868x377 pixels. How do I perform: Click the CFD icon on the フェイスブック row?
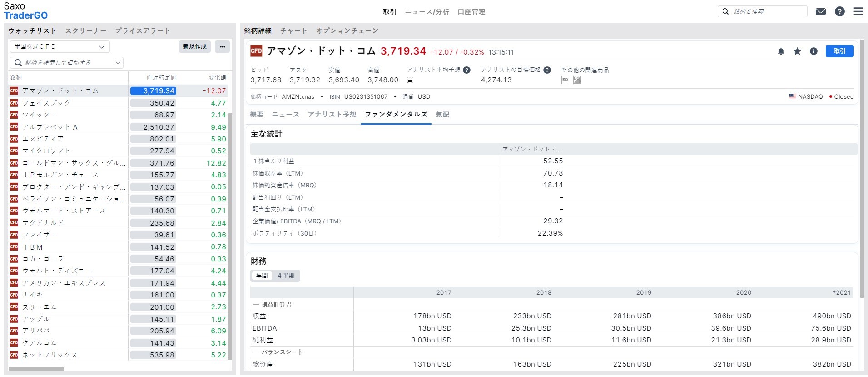14,103
